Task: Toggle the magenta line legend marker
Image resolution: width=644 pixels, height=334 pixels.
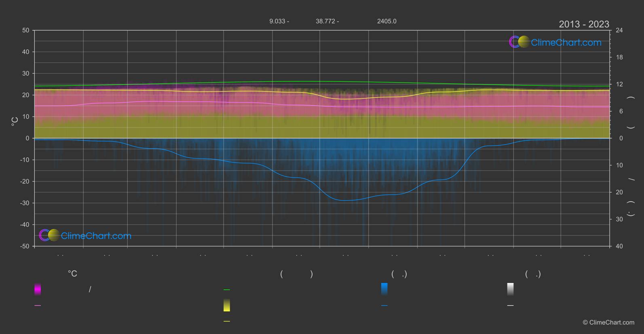Action: 38,306
